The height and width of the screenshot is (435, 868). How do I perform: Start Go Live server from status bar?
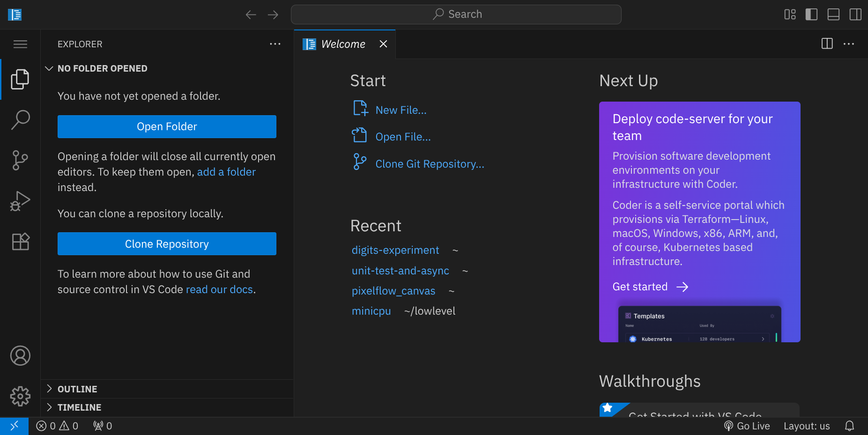(747, 426)
